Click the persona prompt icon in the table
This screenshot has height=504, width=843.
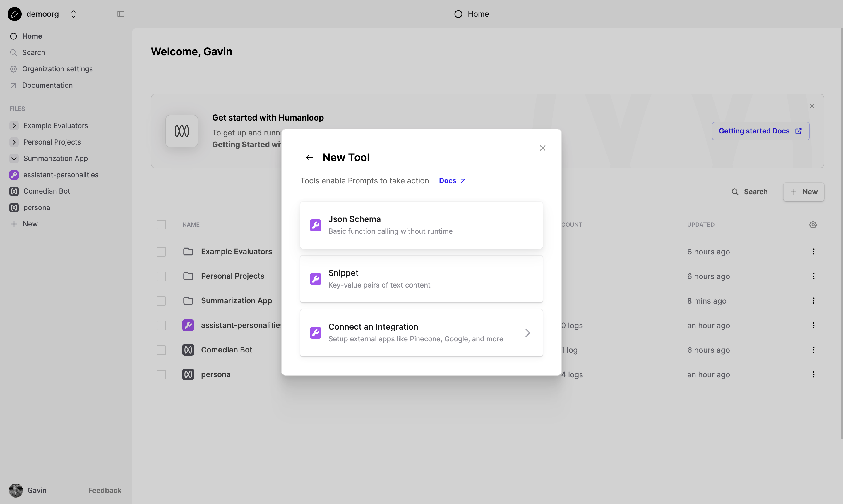click(x=188, y=374)
